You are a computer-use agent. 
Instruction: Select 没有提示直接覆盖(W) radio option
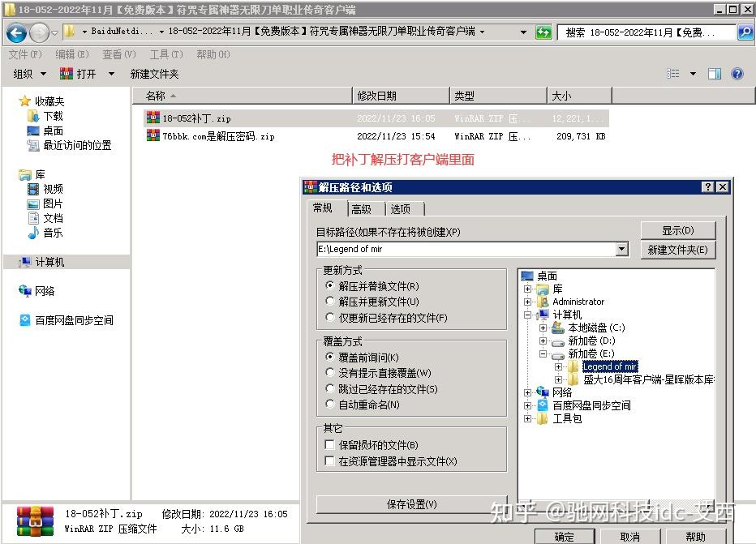click(330, 372)
